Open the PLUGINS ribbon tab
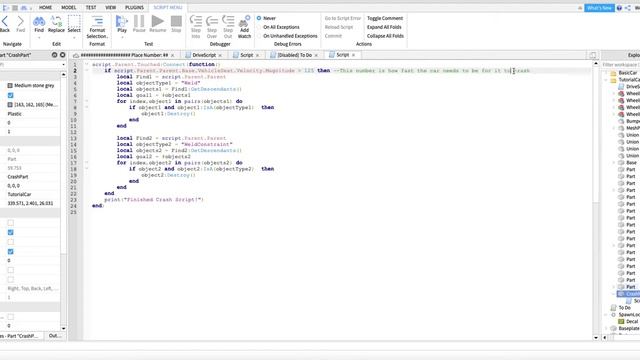The height and width of the screenshot is (360, 640). pos(134,8)
